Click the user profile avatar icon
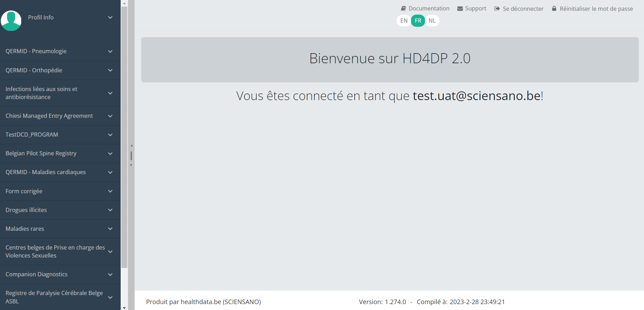The height and width of the screenshot is (310, 644). click(11, 21)
